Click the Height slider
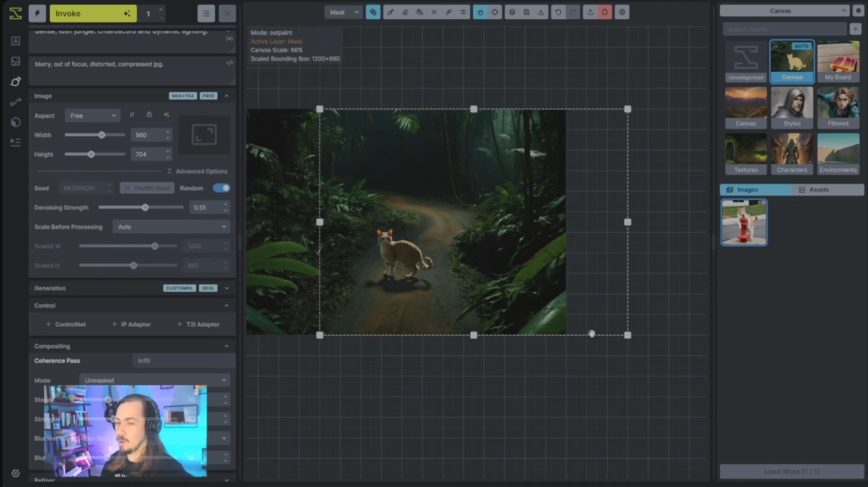The image size is (868, 487). (x=95, y=154)
